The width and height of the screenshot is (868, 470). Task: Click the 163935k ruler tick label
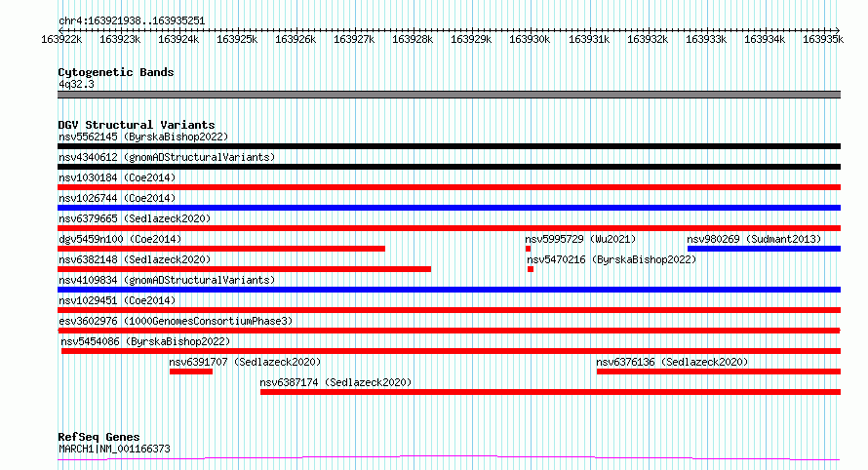(823, 40)
